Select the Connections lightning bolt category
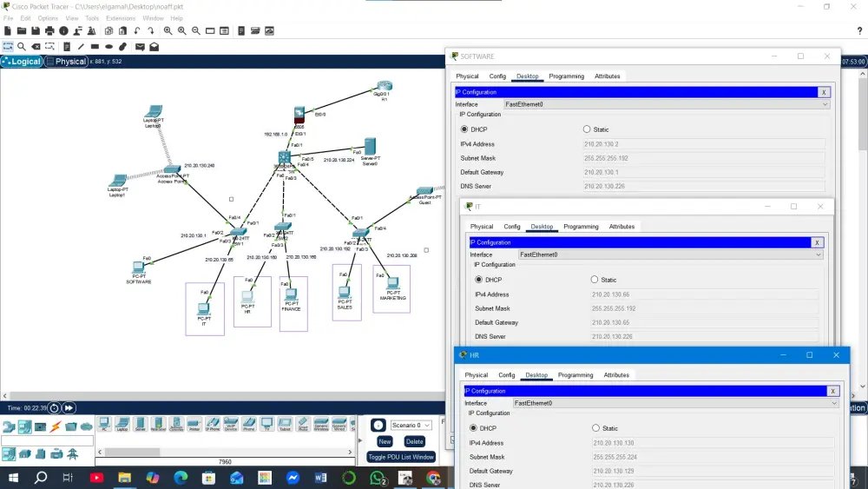Viewport: 868px width, 489px height. [x=56, y=426]
